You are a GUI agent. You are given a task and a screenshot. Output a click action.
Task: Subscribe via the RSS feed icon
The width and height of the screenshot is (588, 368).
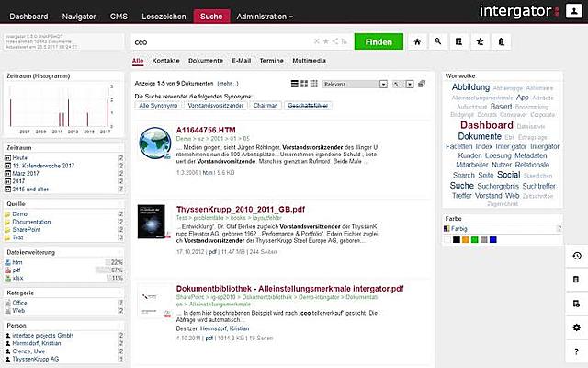(345, 41)
